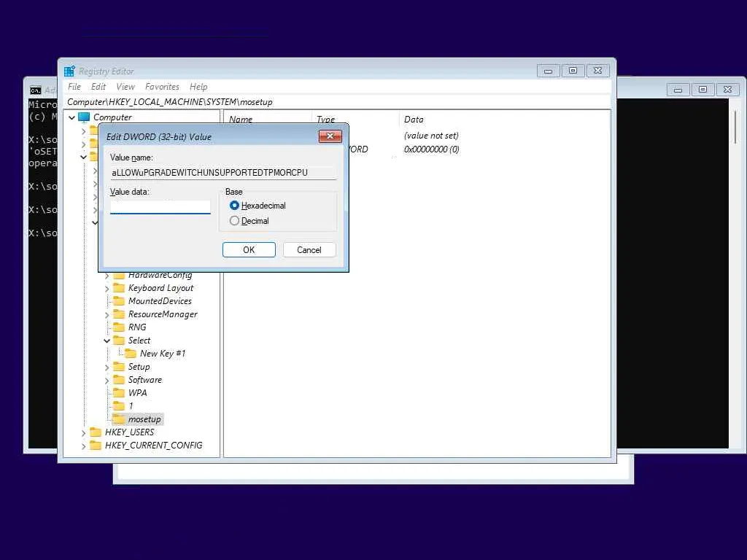Click the Computer icon in the tree
This screenshot has height=560, width=747.
coord(84,117)
